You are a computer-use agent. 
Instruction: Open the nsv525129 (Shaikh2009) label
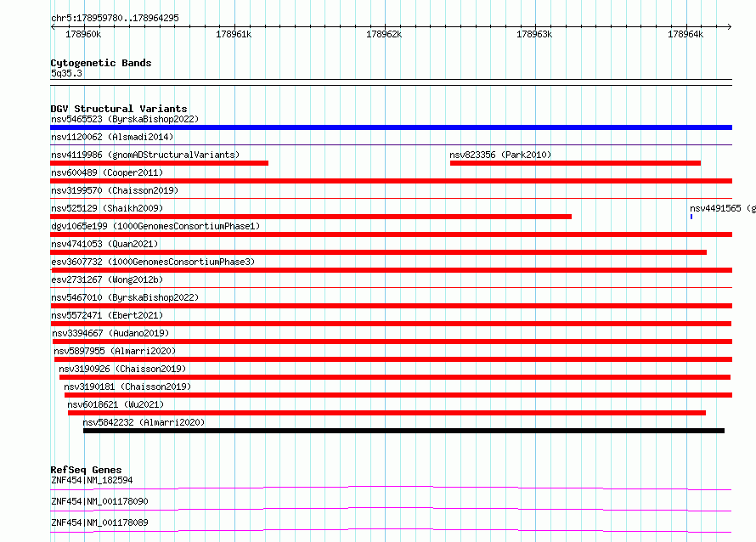[107, 208]
